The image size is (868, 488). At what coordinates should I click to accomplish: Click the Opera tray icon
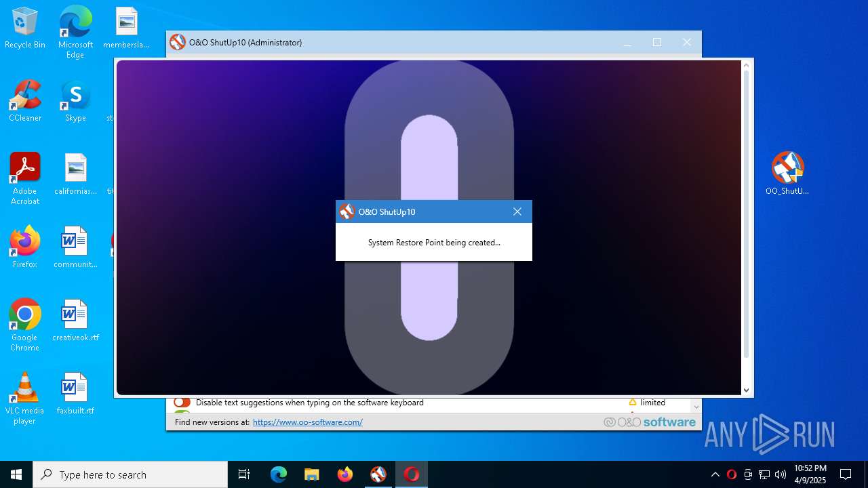[732, 474]
